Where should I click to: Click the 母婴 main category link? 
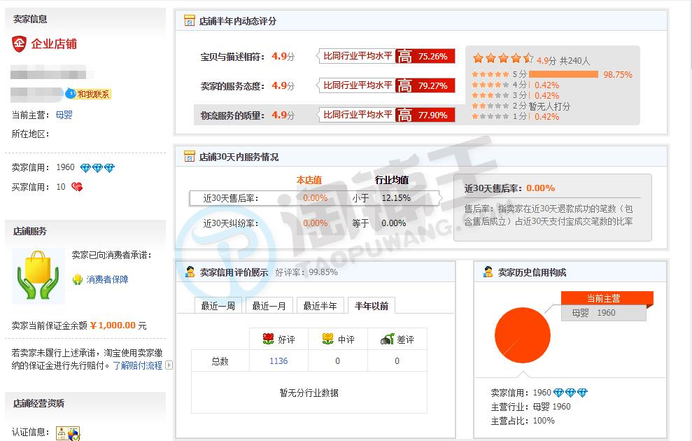pos(64,115)
